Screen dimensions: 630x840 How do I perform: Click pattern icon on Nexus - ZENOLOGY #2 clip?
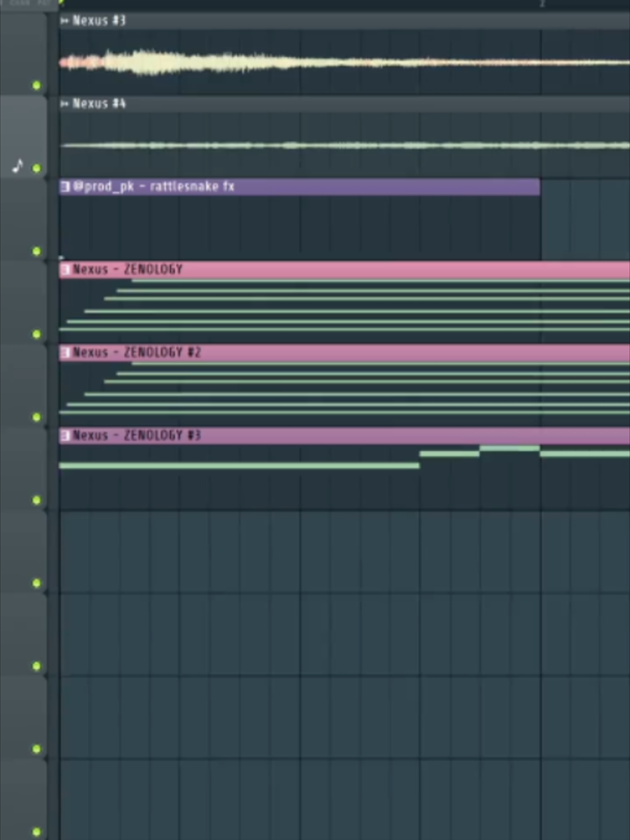pyautogui.click(x=65, y=353)
